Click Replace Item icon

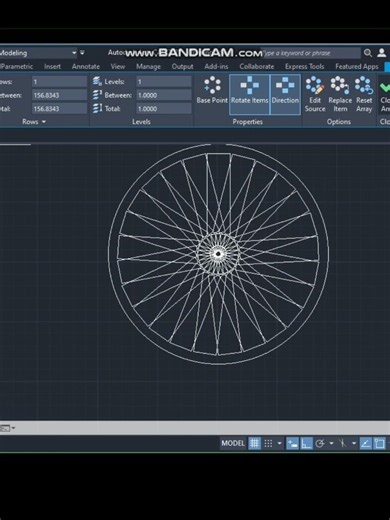tap(340, 85)
